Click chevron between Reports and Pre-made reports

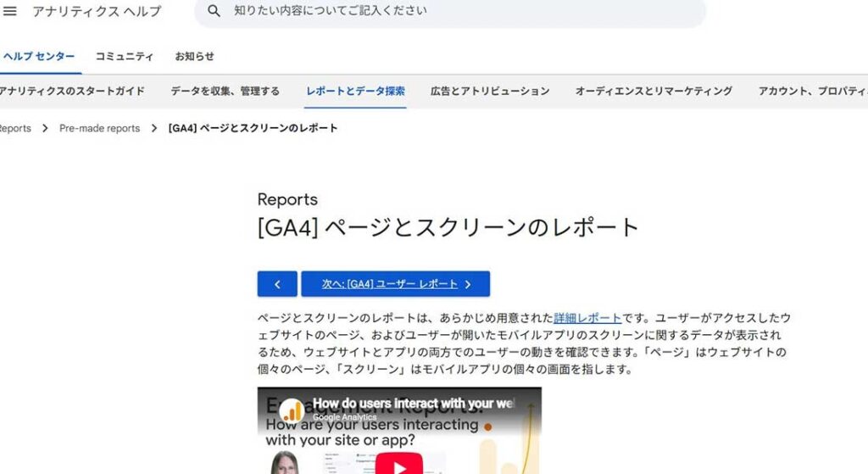click(x=46, y=129)
